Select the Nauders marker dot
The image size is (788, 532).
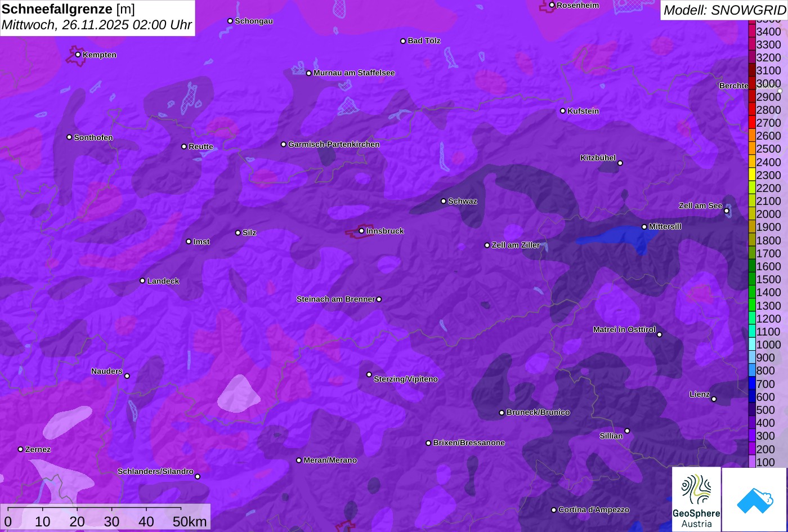(127, 376)
